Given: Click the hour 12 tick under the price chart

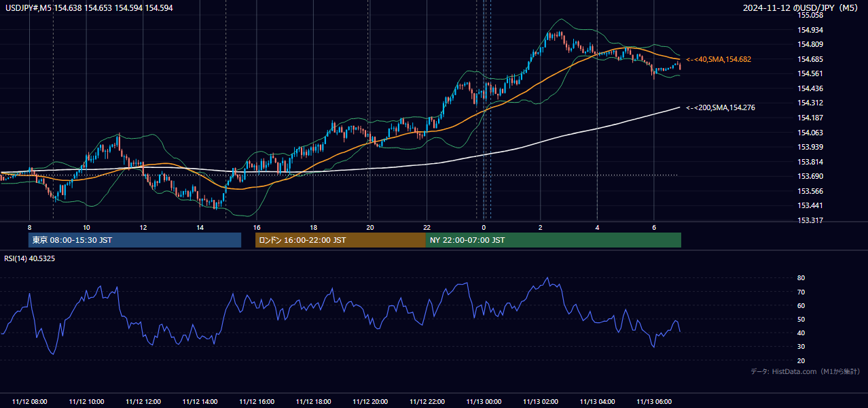Looking at the screenshot, I should [143, 227].
